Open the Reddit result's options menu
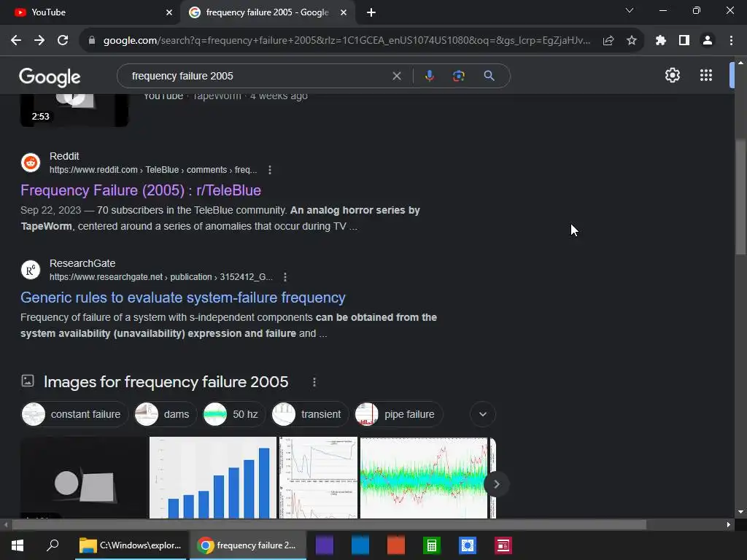Viewport: 747px width, 560px height. pyautogui.click(x=270, y=170)
